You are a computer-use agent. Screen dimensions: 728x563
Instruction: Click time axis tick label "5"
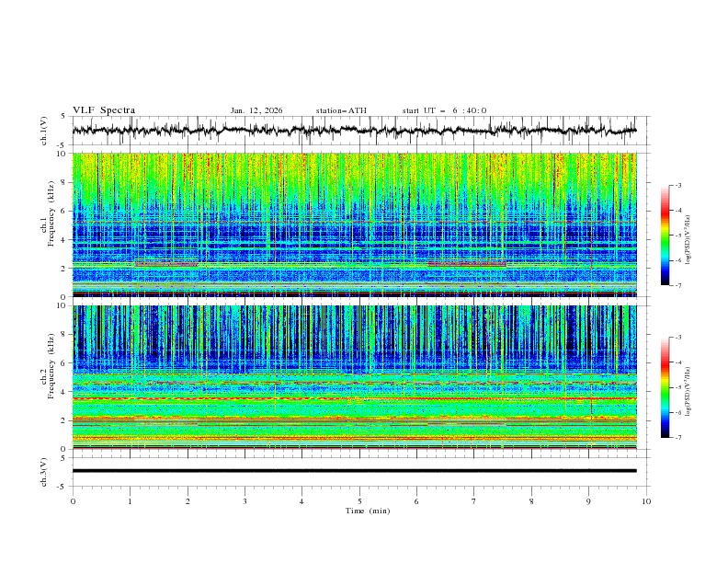(359, 501)
